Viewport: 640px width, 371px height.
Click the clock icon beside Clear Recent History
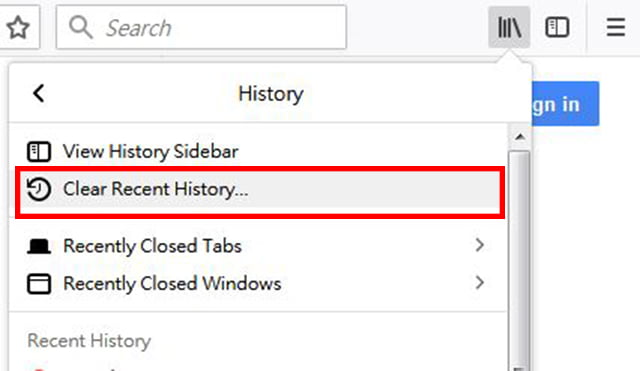[39, 189]
